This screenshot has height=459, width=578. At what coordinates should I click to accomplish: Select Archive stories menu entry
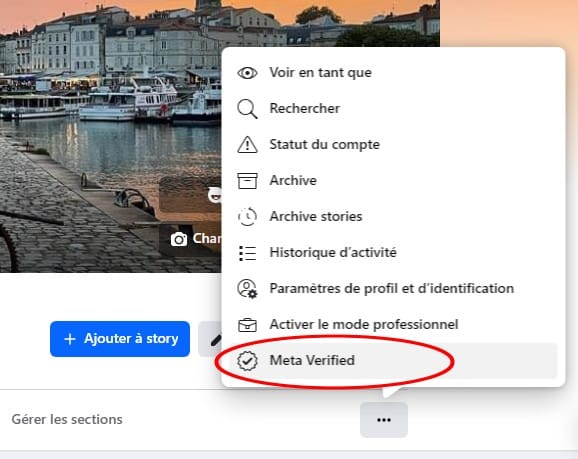click(x=393, y=216)
